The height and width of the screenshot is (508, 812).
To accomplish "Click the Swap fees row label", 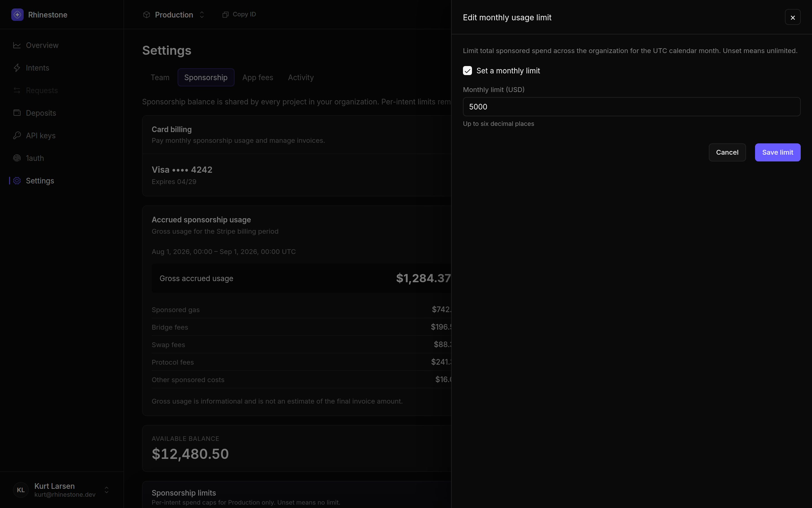I will click(x=168, y=345).
